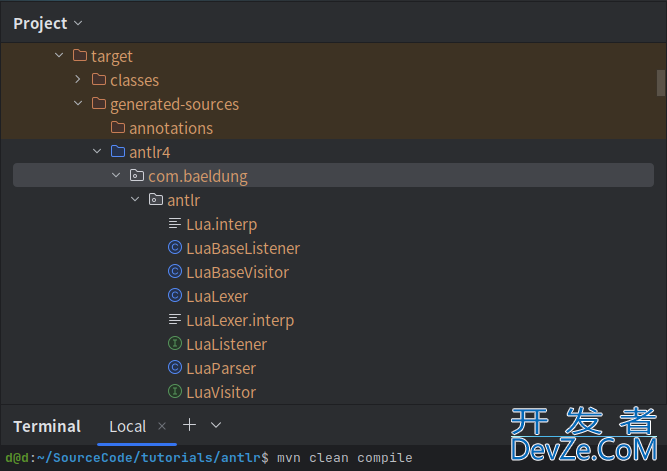Select the LuaLexer.interp file name
Image resolution: width=667 pixels, height=471 pixels.
(x=240, y=320)
